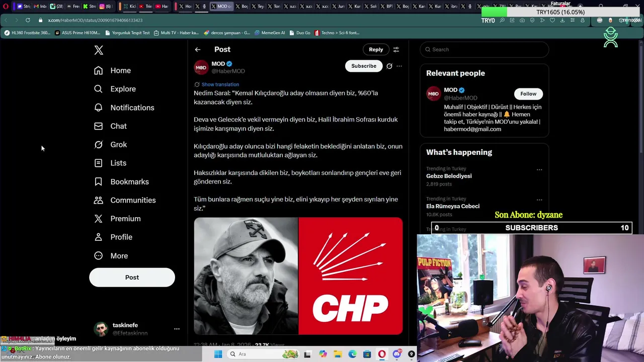The width and height of the screenshot is (644, 362).
Task: Click the X Search input field
Action: 484,49
